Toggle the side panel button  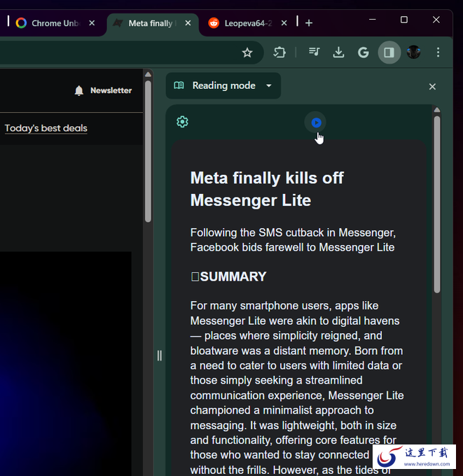389,52
